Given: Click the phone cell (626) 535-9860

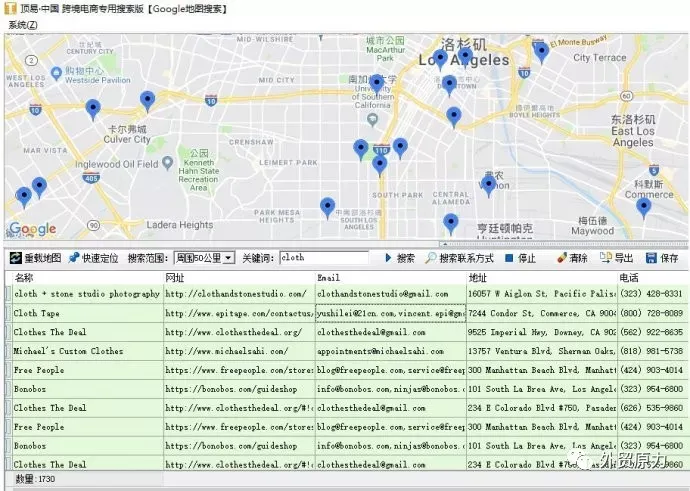Looking at the screenshot, I should [x=653, y=408].
